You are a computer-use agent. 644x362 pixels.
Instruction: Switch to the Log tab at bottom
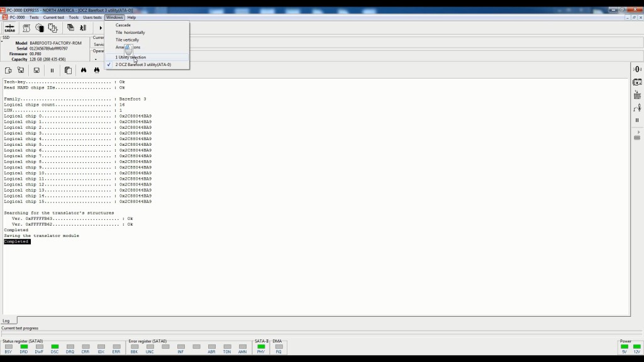[6, 320]
